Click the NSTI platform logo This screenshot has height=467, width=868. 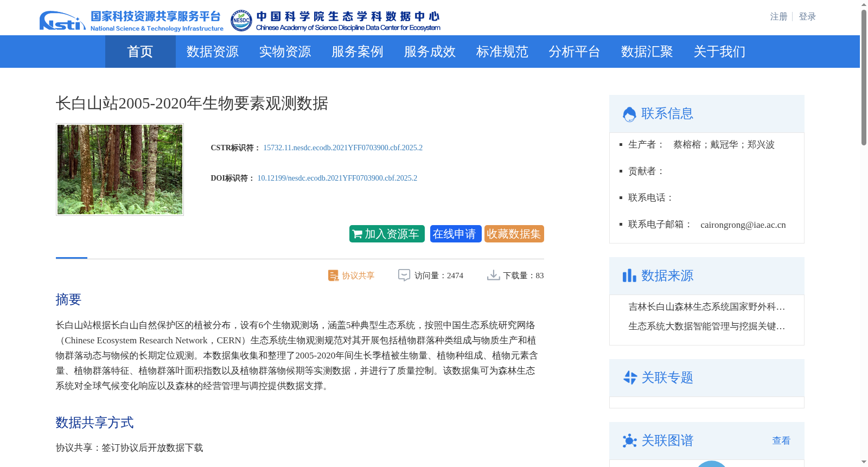tap(62, 21)
